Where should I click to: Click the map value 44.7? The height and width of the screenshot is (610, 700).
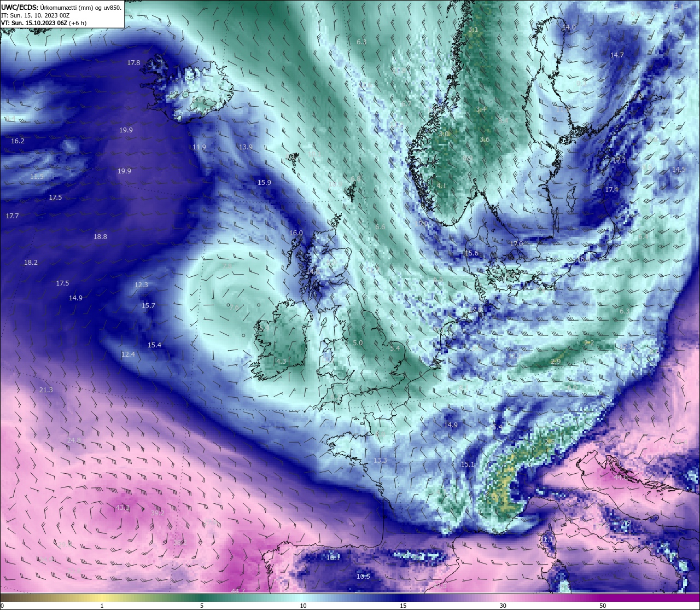click(238, 591)
